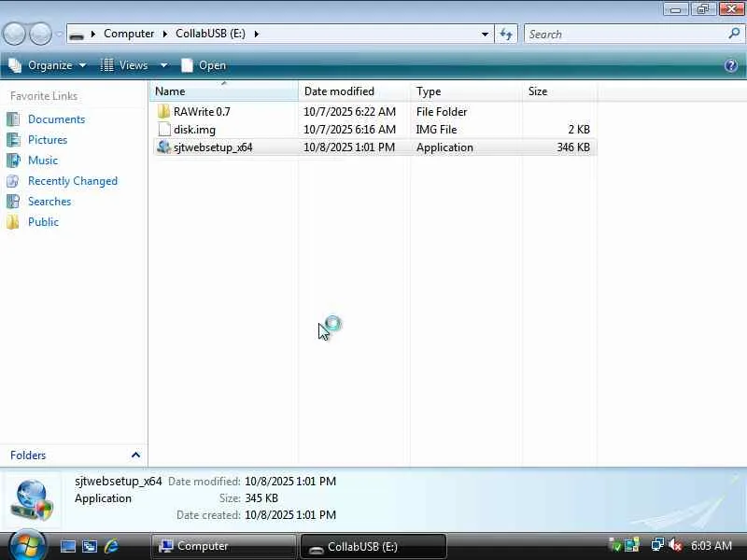Click the Date modified value in details pane
This screenshot has width=747, height=560.
[290, 482]
